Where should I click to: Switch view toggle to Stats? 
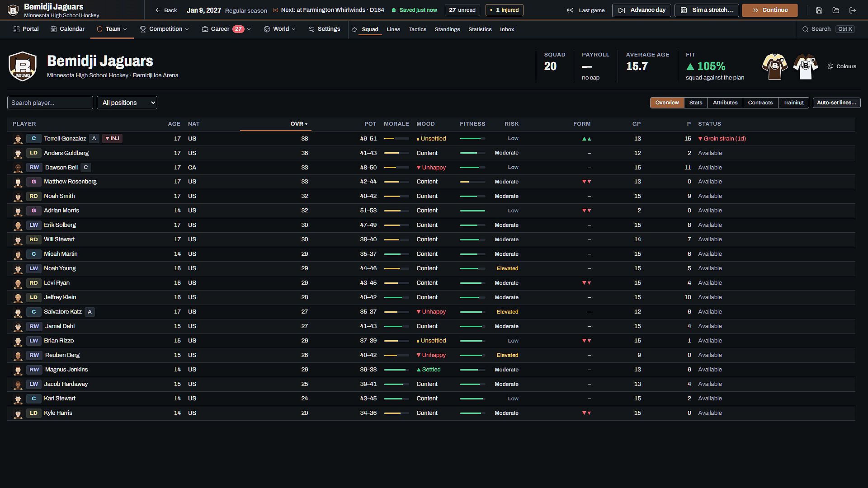click(x=696, y=103)
